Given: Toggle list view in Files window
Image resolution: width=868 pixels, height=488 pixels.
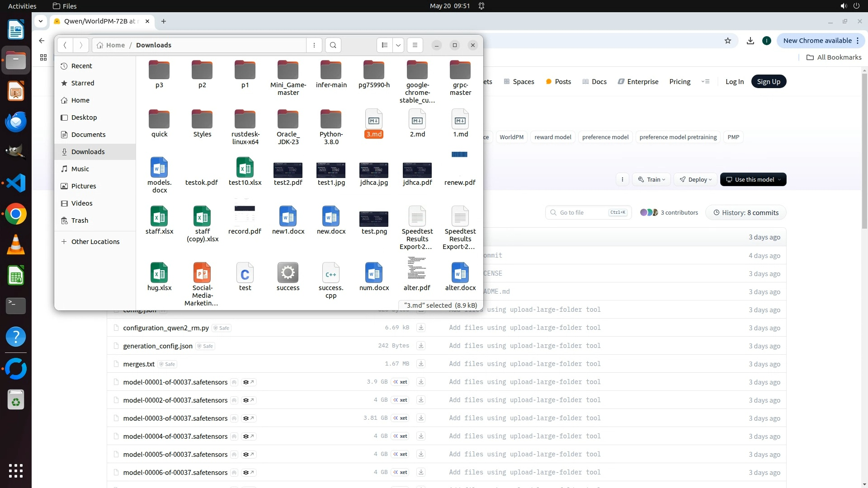Looking at the screenshot, I should (x=385, y=45).
